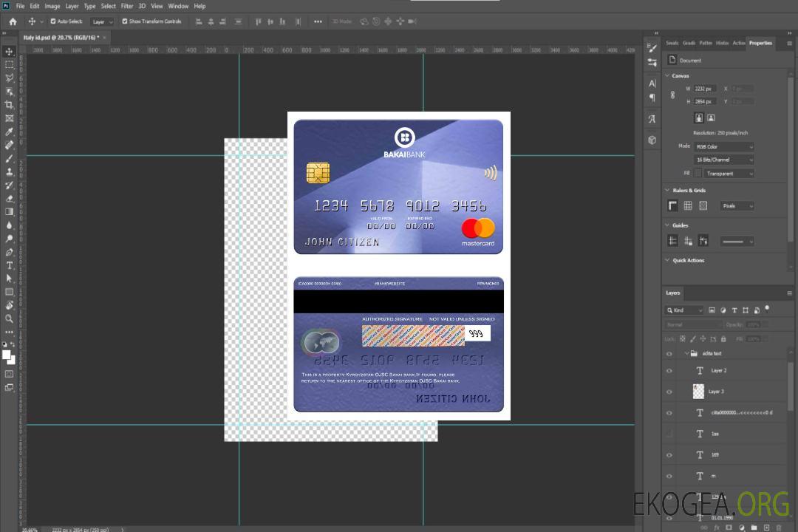Open the Pixels units dropdown
Image resolution: width=798 pixels, height=532 pixels.
point(737,205)
